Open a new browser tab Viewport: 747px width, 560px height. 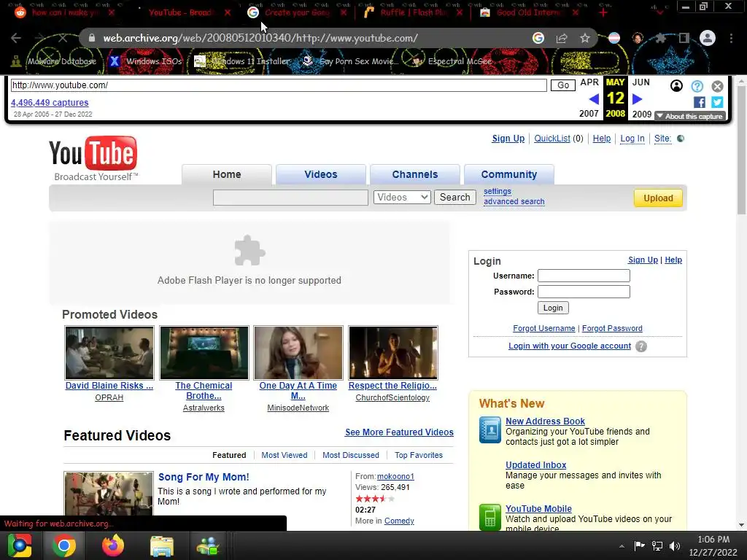pyautogui.click(x=603, y=12)
